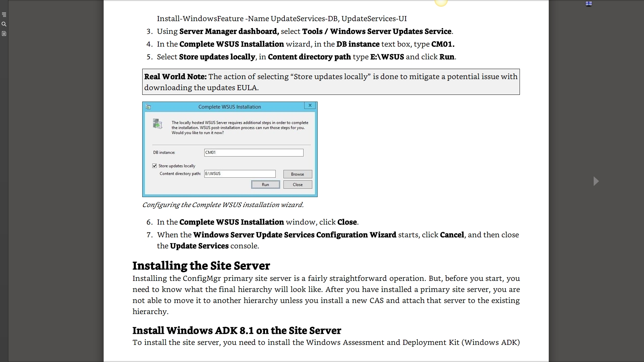The height and width of the screenshot is (362, 644).
Task: Toggle the Store updates locally checkbox
Action: [155, 166]
